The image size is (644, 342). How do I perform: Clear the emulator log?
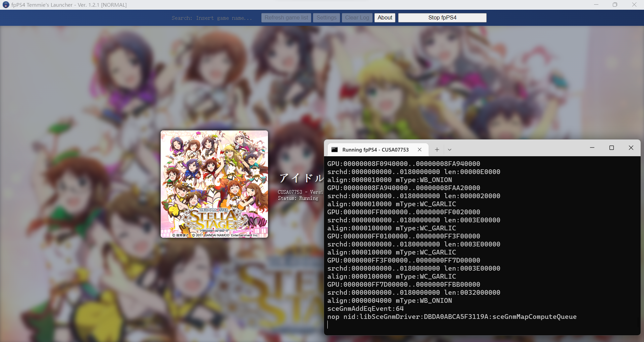(x=357, y=17)
